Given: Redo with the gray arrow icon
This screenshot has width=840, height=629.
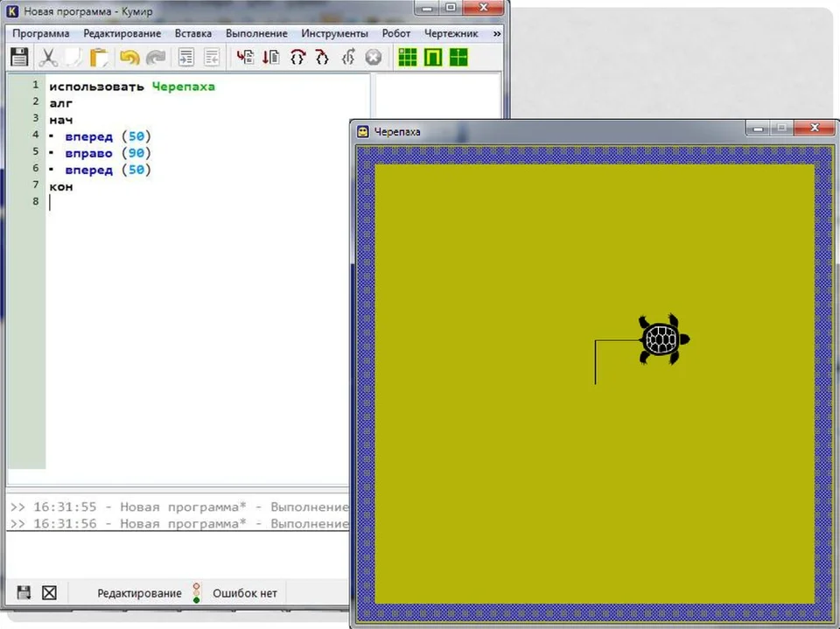Looking at the screenshot, I should click(x=156, y=58).
